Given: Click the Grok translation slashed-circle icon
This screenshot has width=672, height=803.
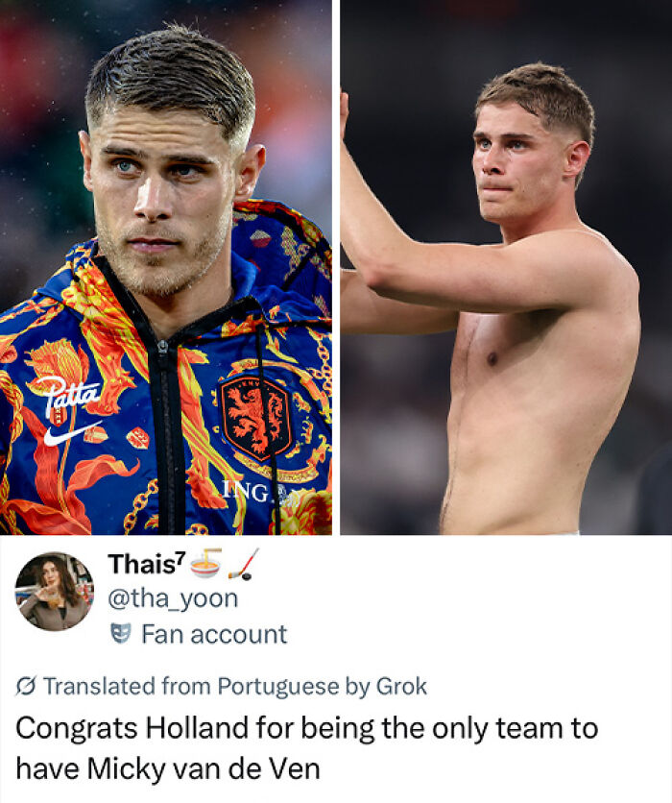Looking at the screenshot, I should pyautogui.click(x=25, y=686).
